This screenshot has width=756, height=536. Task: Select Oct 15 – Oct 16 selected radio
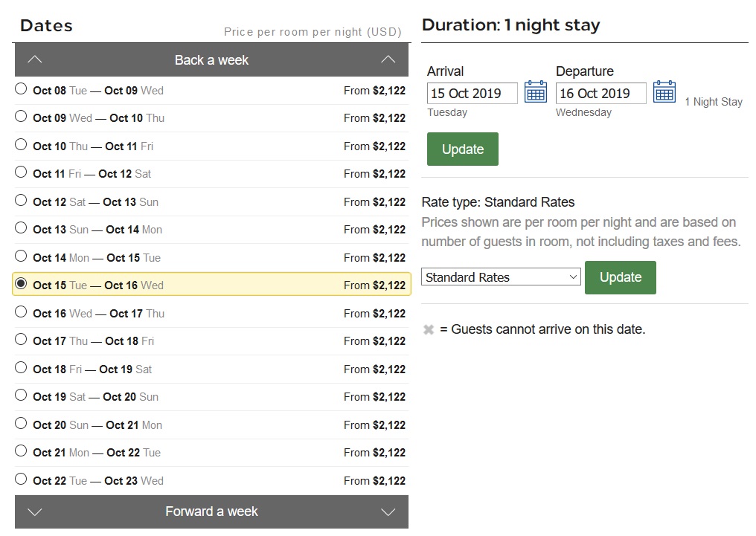point(21,283)
